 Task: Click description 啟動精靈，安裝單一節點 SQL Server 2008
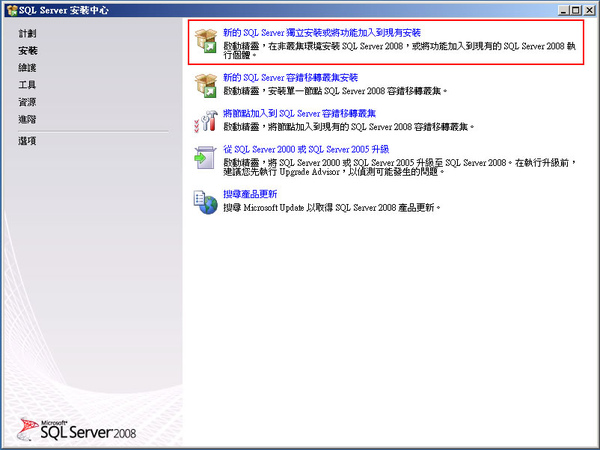point(335,91)
